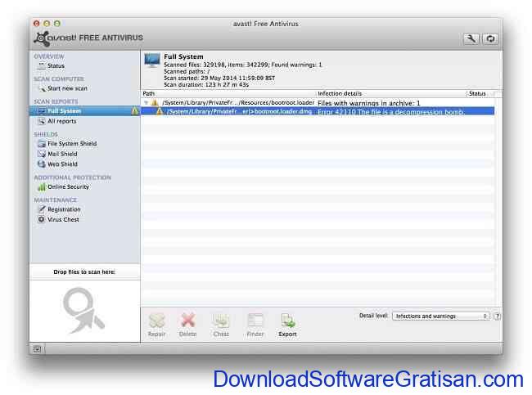Click the Full System monitor icon
Viewport: 532px width, 395px height.
click(x=152, y=61)
